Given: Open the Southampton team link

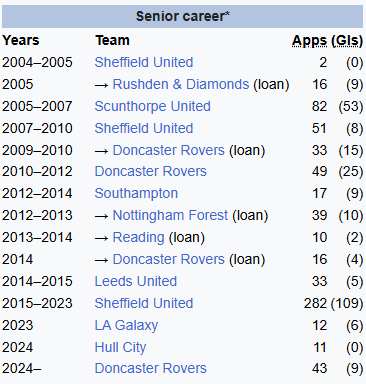Looking at the screenshot, I should point(136,193).
